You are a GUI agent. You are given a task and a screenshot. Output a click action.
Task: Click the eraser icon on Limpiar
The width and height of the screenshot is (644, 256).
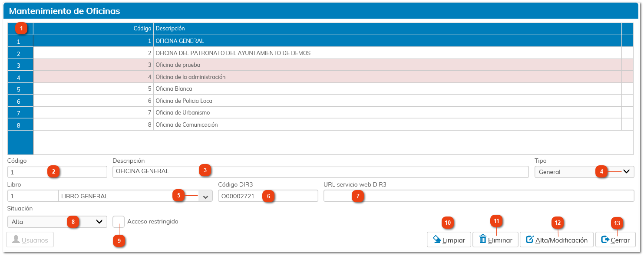[437, 239]
